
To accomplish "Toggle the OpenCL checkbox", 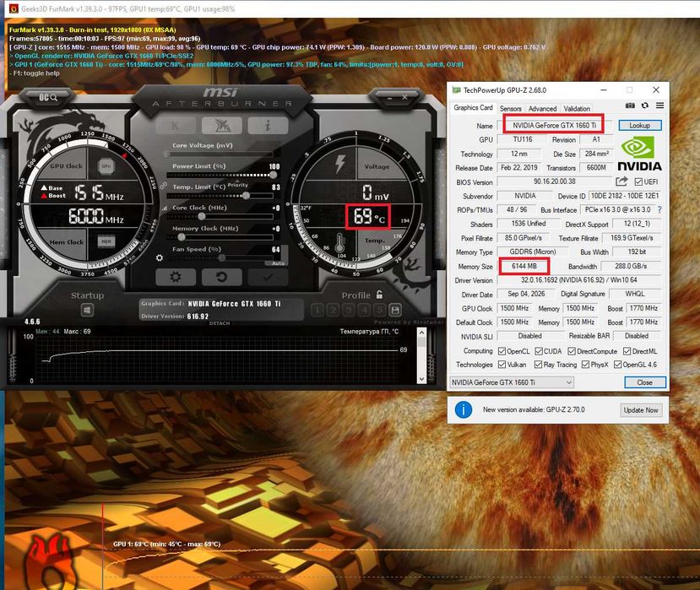I will tap(502, 351).
